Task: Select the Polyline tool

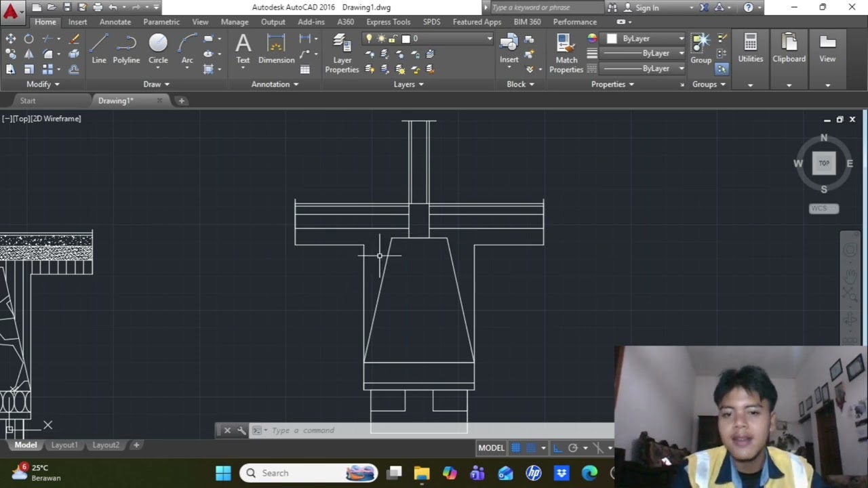Action: coord(126,49)
